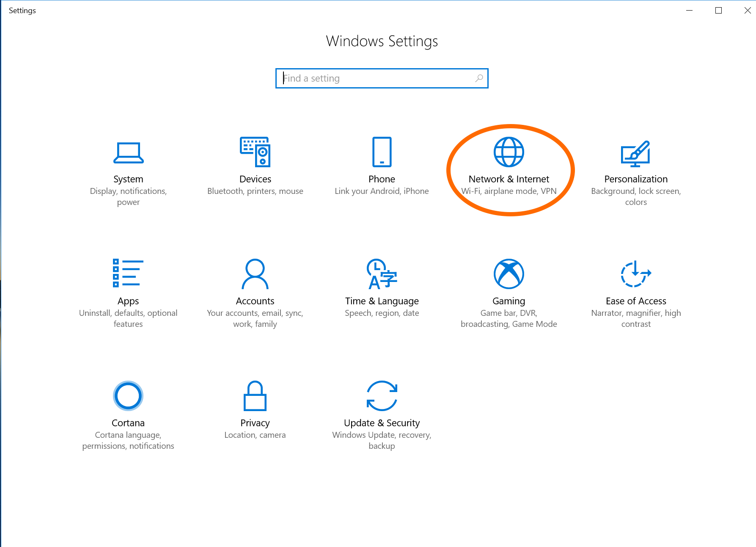The height and width of the screenshot is (547, 756).
Task: Click the System label
Action: [x=128, y=179]
